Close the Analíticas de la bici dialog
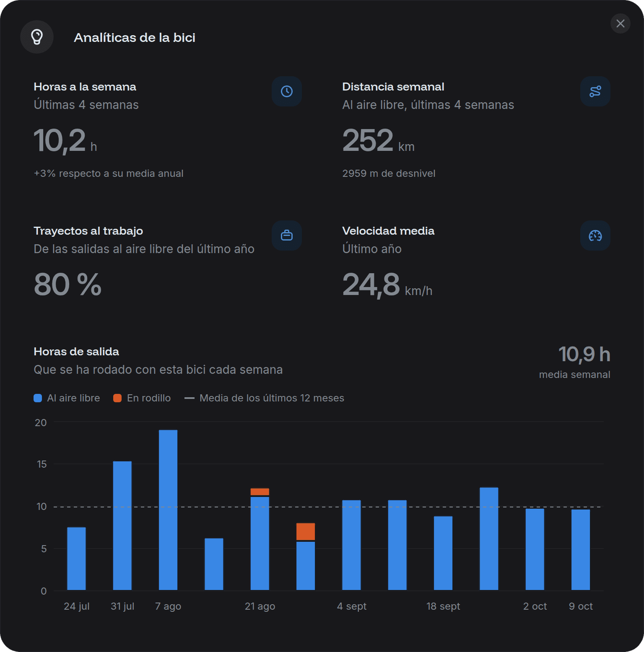The width and height of the screenshot is (644, 652). 621,23
